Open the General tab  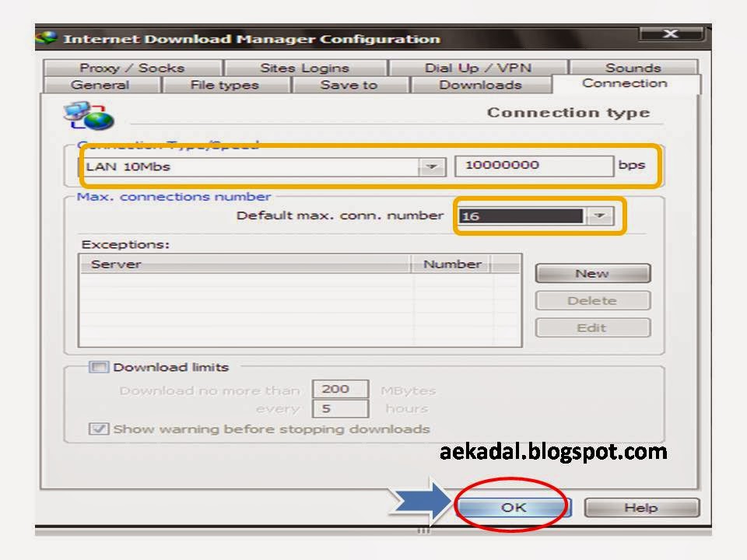coord(100,85)
